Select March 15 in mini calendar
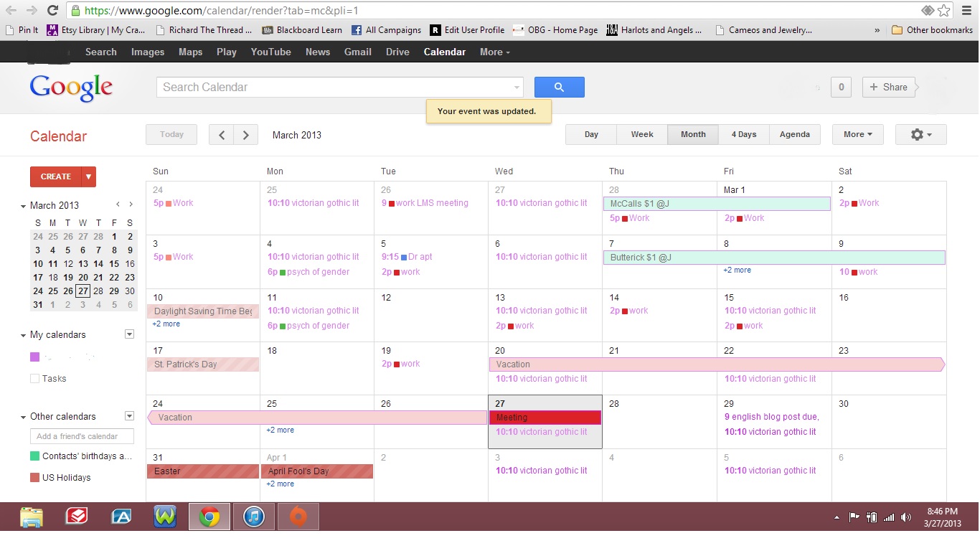This screenshot has width=980, height=551. click(x=114, y=264)
